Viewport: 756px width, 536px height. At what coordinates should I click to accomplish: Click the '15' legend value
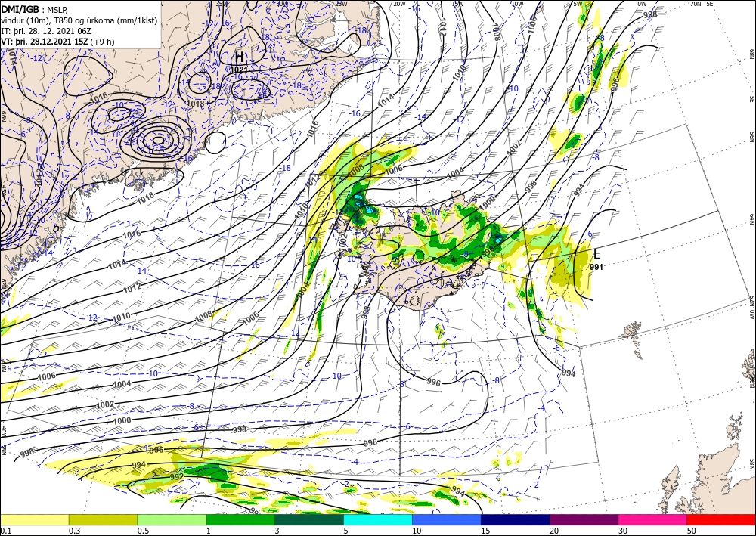[485, 531]
